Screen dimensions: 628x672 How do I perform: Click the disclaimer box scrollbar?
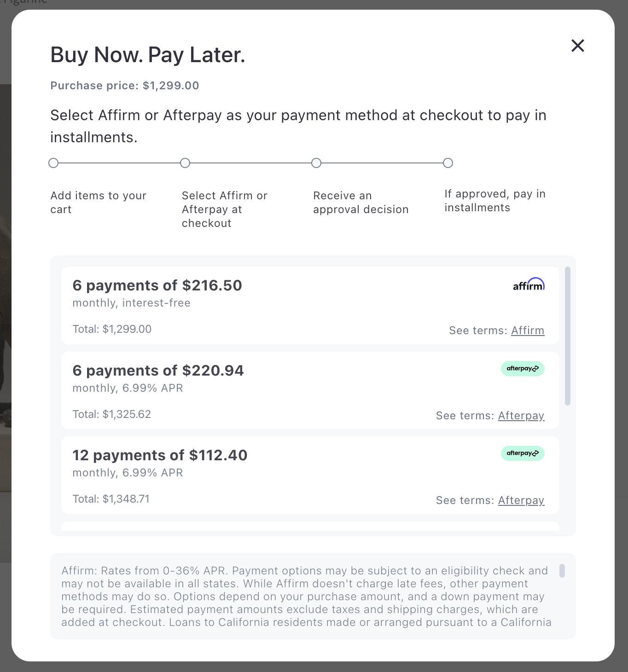pyautogui.click(x=562, y=571)
